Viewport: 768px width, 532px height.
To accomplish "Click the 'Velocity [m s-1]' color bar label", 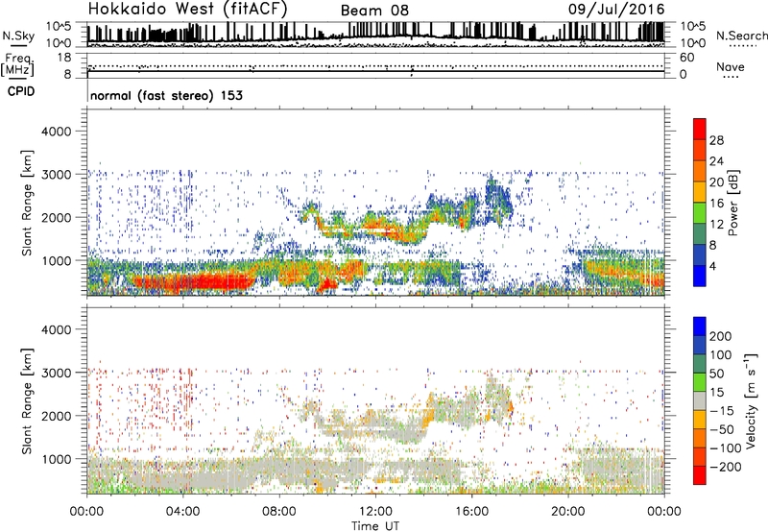I will tap(751, 400).
